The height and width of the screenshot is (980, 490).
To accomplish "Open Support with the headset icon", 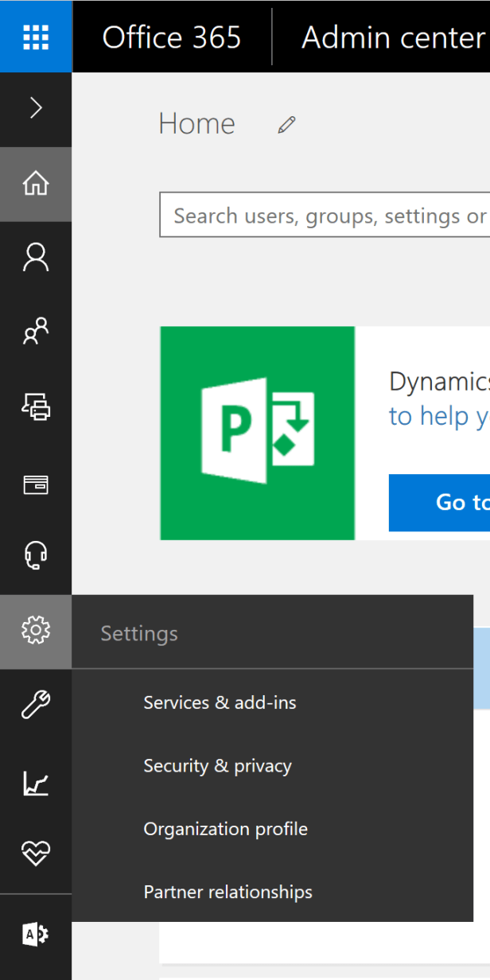I will pos(36,555).
